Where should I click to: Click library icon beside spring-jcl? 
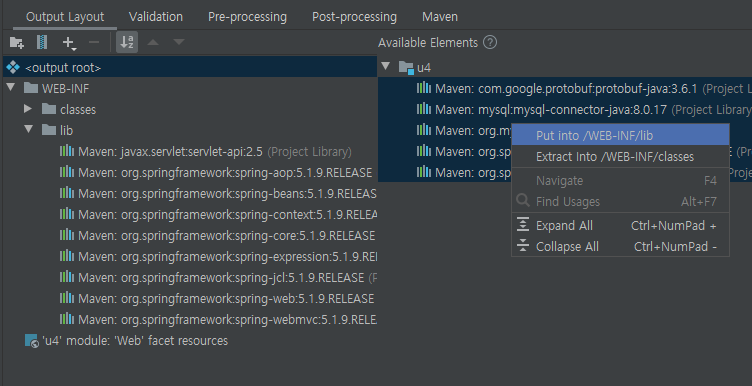point(67,277)
